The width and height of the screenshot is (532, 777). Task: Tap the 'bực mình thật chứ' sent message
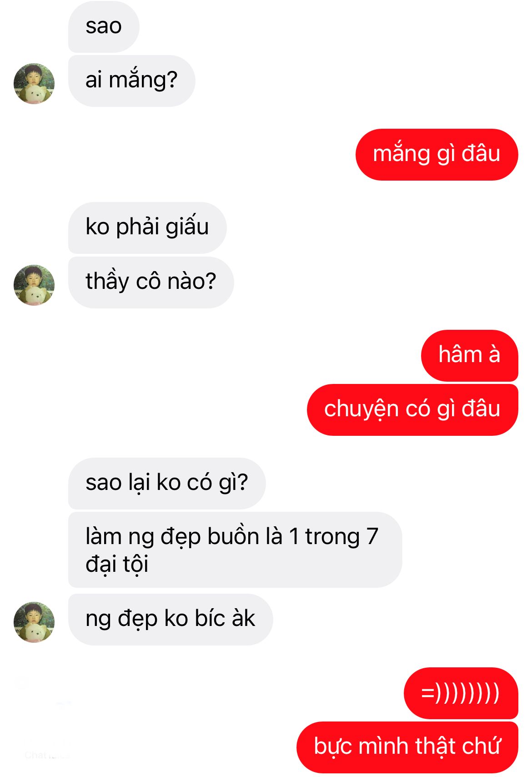pos(407,747)
